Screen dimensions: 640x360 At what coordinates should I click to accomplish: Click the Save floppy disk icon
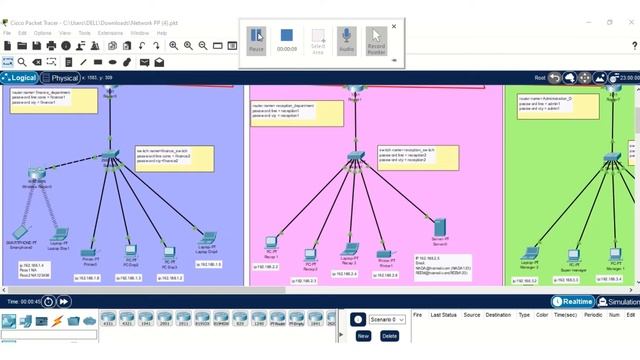[37, 46]
